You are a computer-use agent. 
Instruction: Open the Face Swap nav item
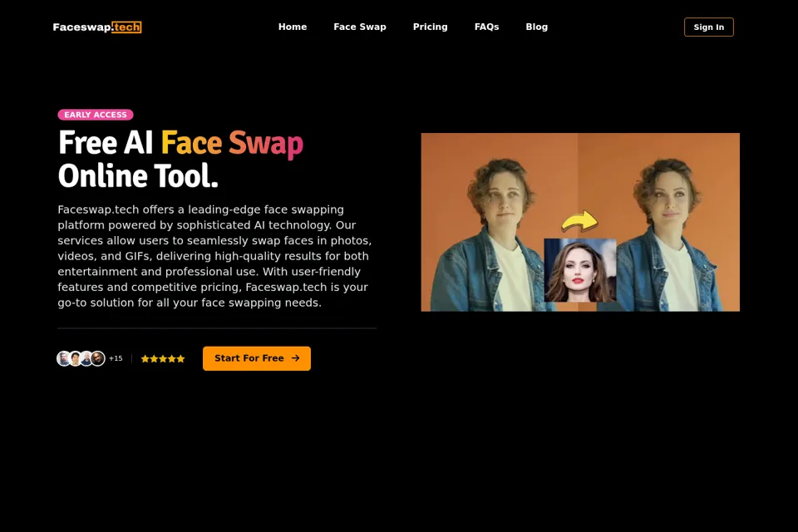360,27
